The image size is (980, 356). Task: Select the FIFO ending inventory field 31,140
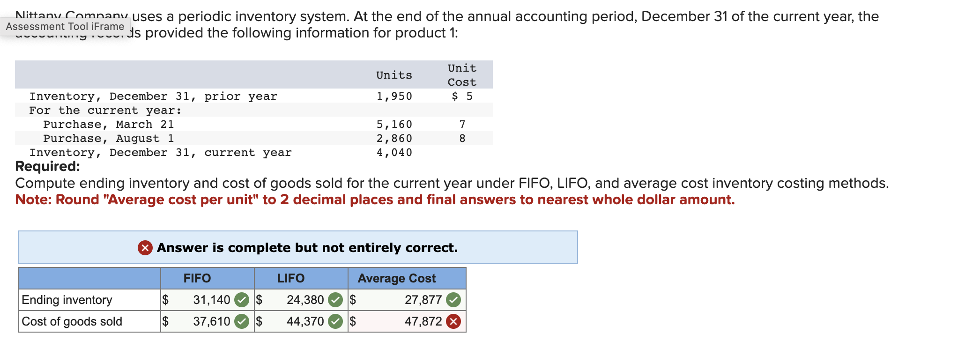click(x=211, y=300)
